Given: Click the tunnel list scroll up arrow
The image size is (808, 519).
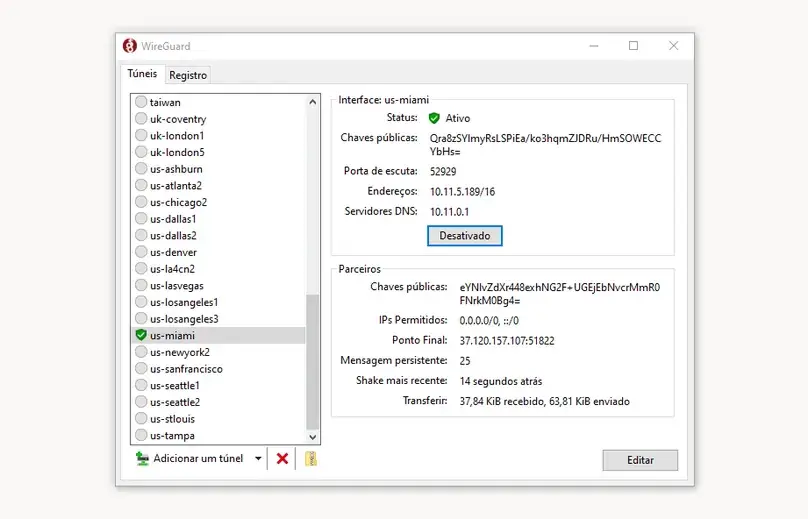Looking at the screenshot, I should pyautogui.click(x=312, y=102).
